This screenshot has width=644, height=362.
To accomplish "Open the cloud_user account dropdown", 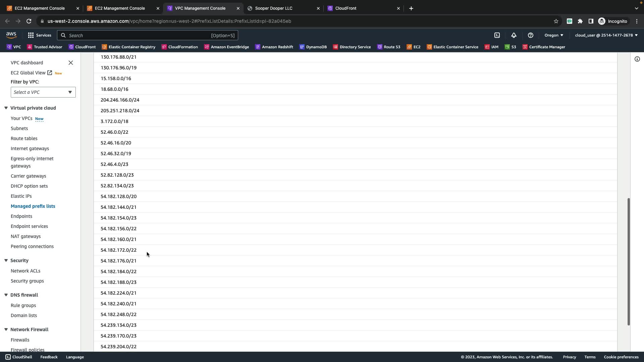I will coord(606,35).
